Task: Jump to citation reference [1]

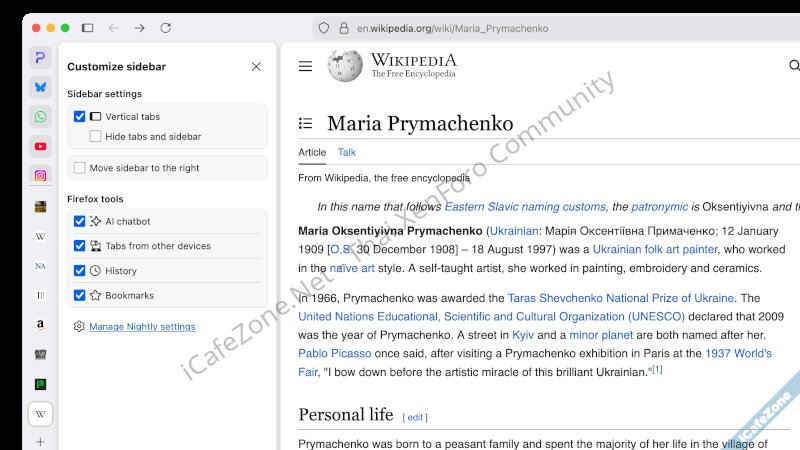Action: (657, 369)
